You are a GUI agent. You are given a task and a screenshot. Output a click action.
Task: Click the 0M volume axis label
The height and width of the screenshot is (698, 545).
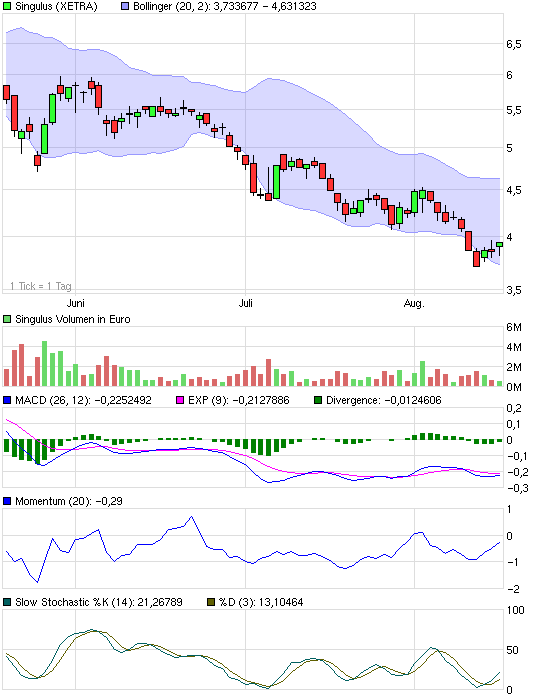click(513, 387)
